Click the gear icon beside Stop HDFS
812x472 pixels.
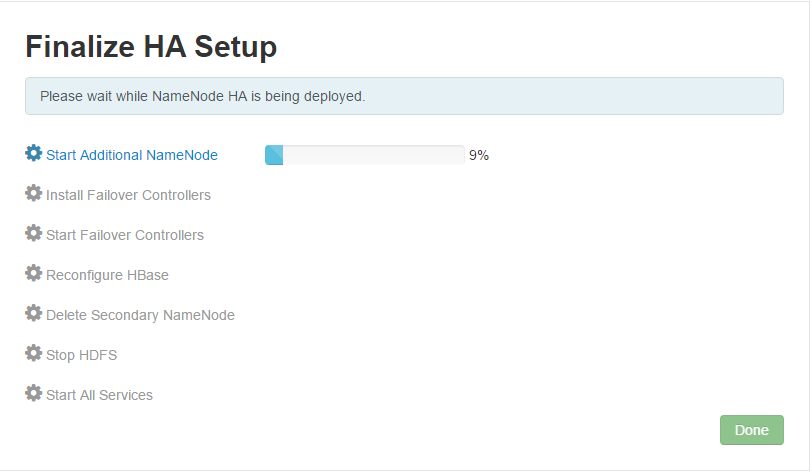tap(34, 354)
